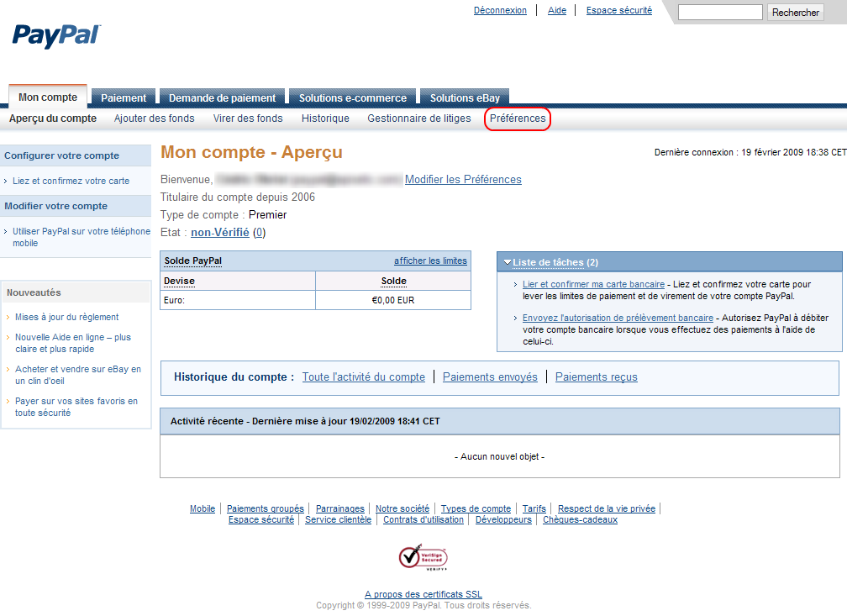Open Aperçu du compte submenu
Screen dimensions: 847x616
(x=53, y=118)
